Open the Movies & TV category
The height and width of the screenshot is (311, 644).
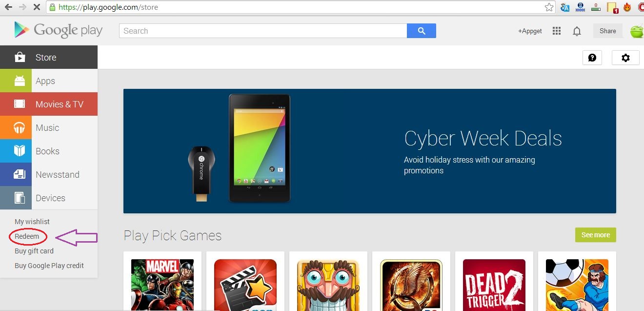tap(49, 104)
